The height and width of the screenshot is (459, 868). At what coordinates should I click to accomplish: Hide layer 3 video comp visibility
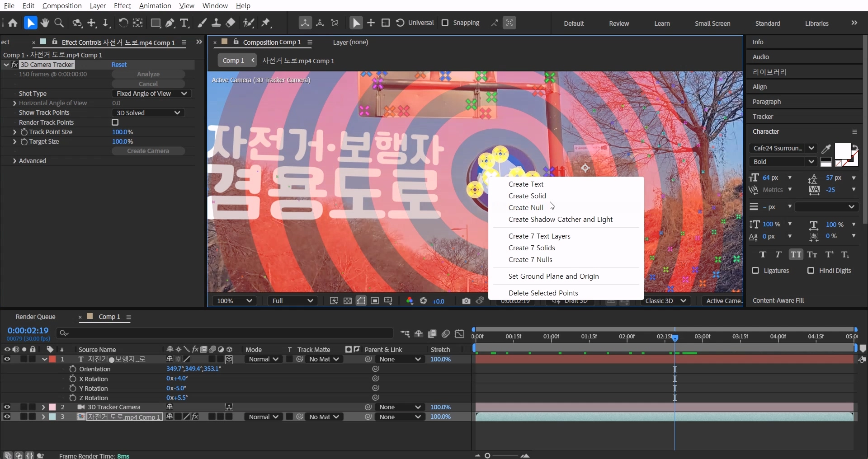(7, 417)
